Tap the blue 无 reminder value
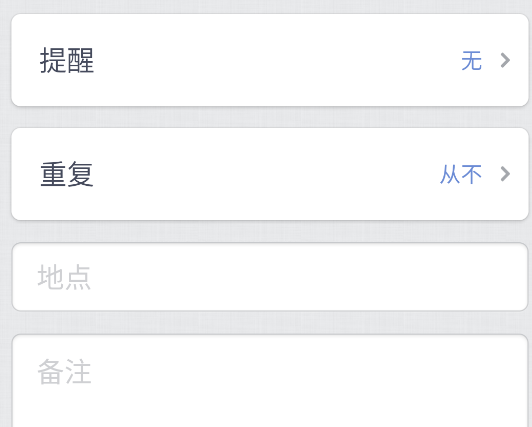This screenshot has height=427, width=532. tap(471, 61)
